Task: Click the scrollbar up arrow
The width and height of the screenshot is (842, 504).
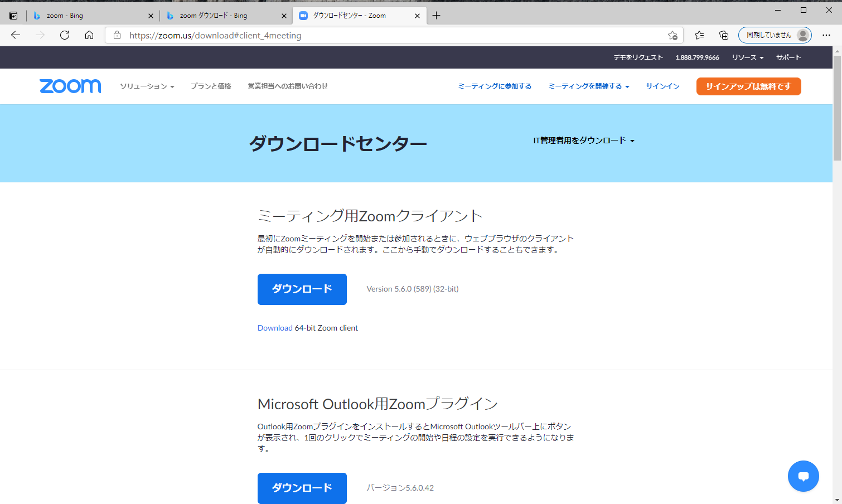Action: [837, 51]
